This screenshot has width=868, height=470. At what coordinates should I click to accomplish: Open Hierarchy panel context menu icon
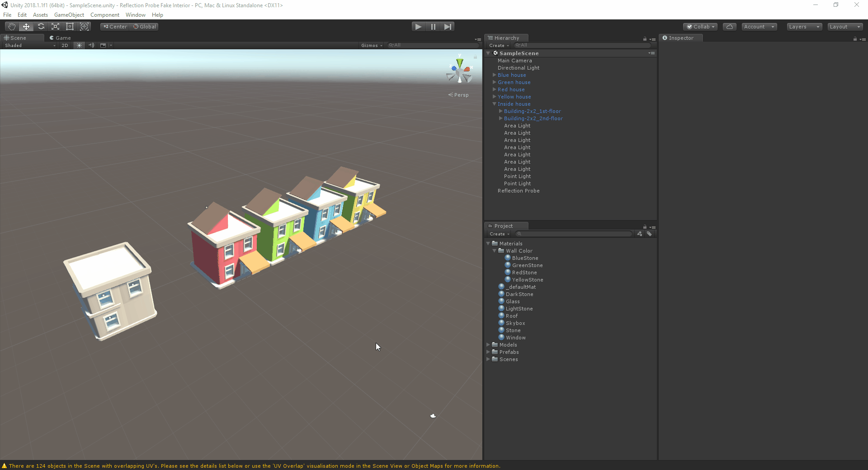(652, 39)
